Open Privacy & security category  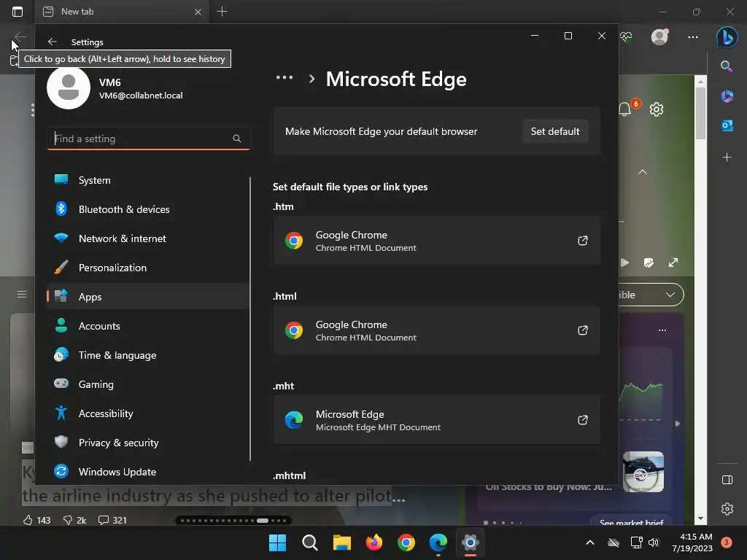pos(148,443)
